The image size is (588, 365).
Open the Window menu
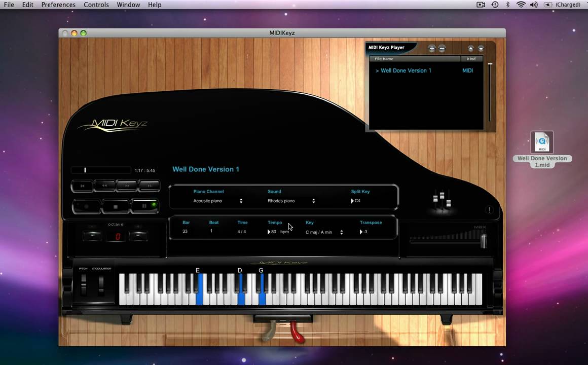128,5
